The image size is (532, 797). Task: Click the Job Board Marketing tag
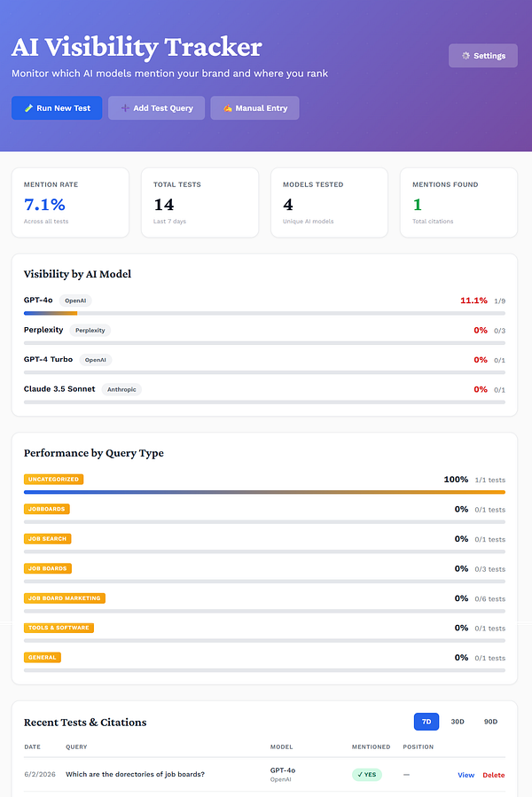[x=65, y=598]
